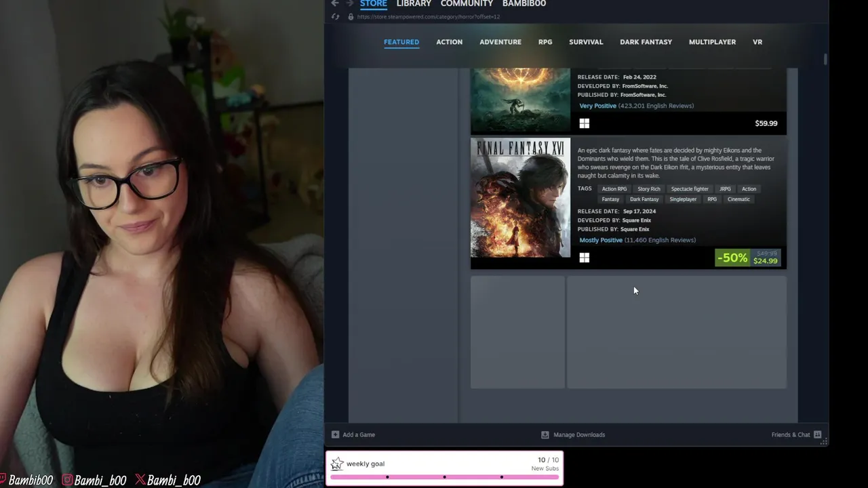Open Friends & Chat

point(791,434)
